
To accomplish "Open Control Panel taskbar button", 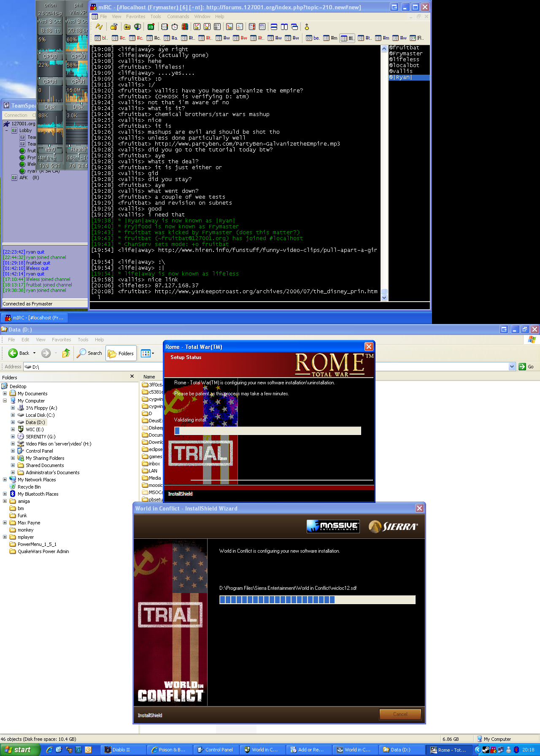I will [x=216, y=750].
